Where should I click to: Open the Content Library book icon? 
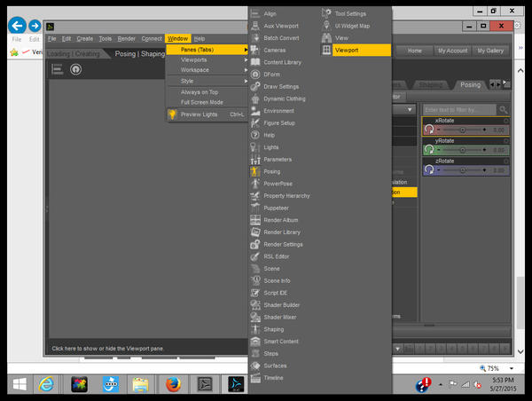[255, 62]
